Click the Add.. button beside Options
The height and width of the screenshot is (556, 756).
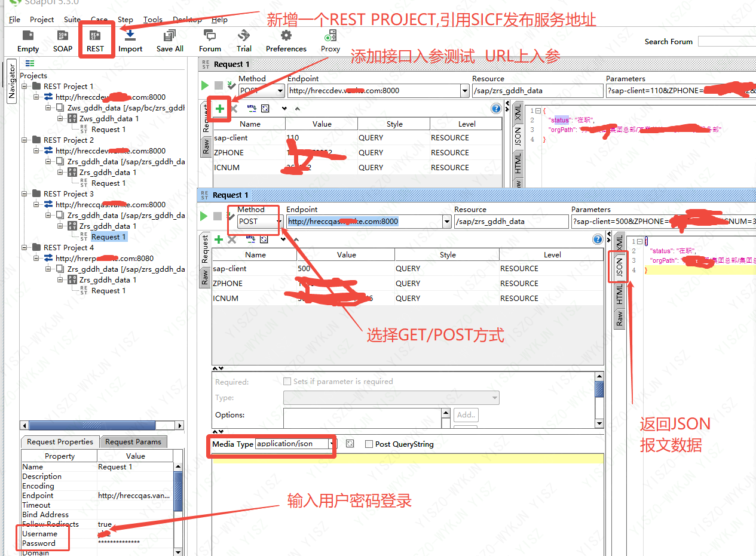pyautogui.click(x=466, y=414)
